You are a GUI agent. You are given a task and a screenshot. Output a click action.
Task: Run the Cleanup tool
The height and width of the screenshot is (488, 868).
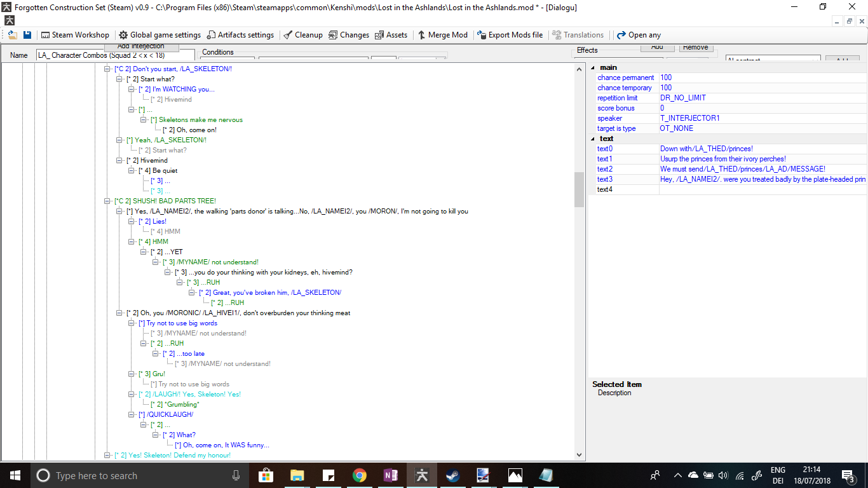click(x=303, y=35)
